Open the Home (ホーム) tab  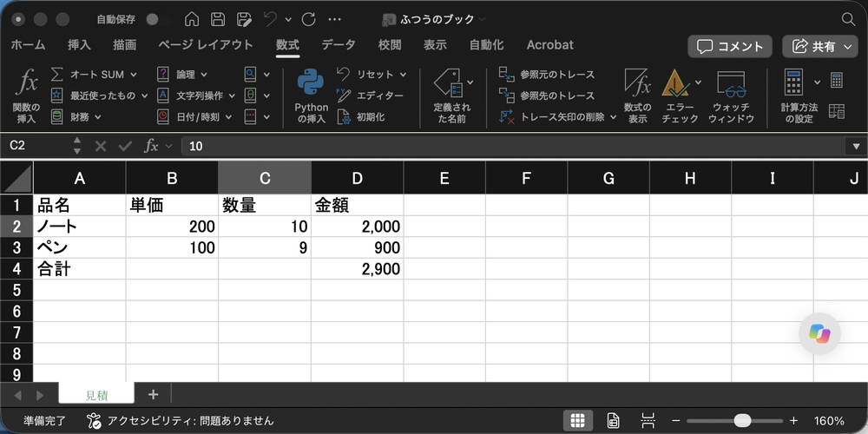click(x=28, y=45)
